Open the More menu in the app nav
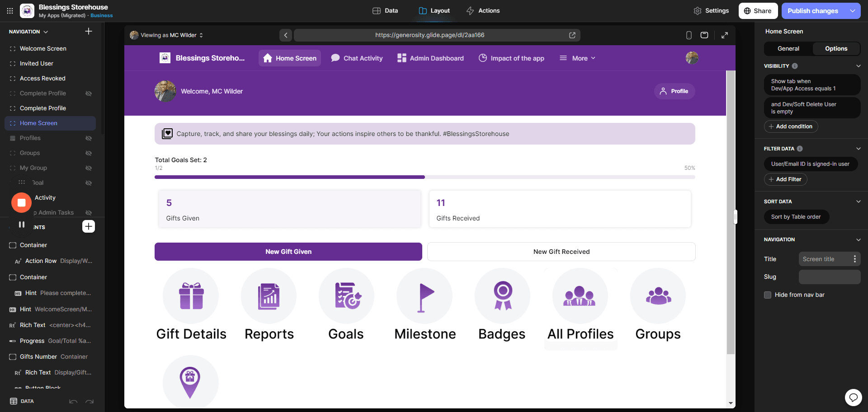868x412 pixels. pos(578,58)
